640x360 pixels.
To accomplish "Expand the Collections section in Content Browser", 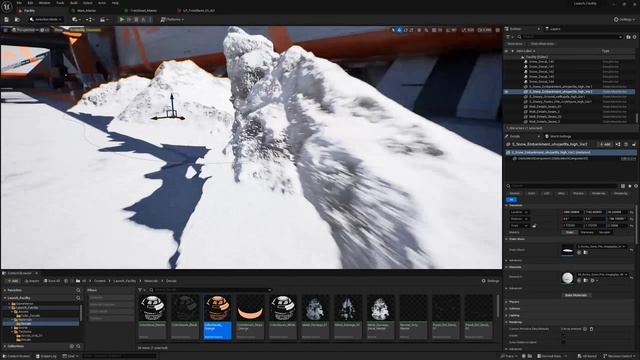I will (5, 346).
